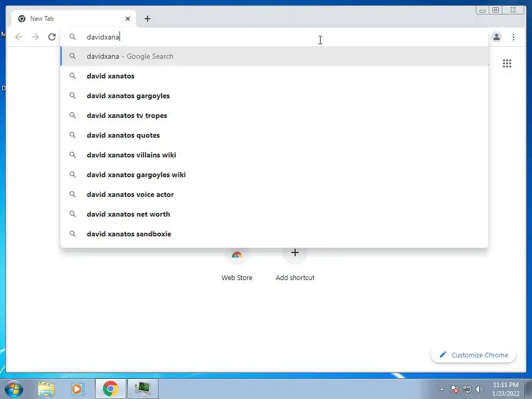
Task: Open the Windows Start menu orb
Action: pyautogui.click(x=14, y=389)
